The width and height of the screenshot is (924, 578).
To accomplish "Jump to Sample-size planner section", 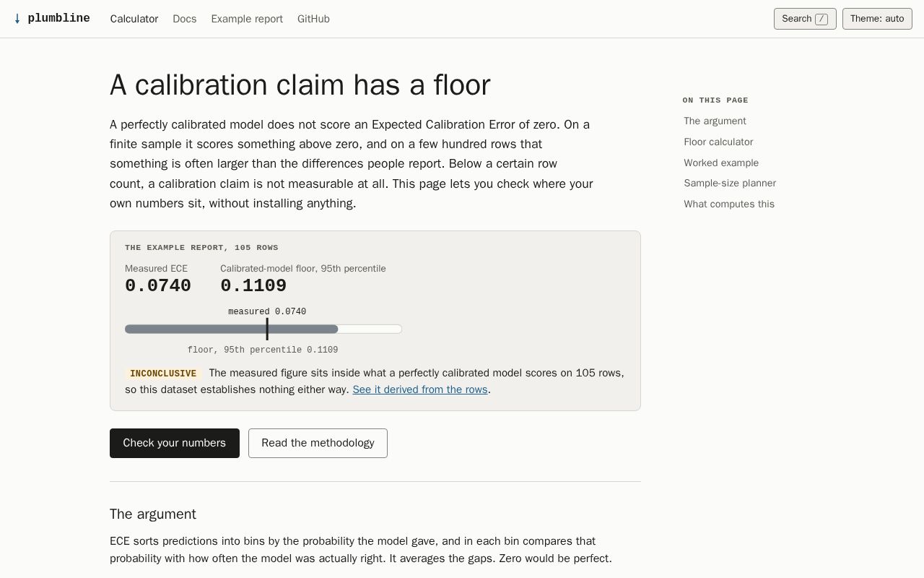I will coord(730,183).
